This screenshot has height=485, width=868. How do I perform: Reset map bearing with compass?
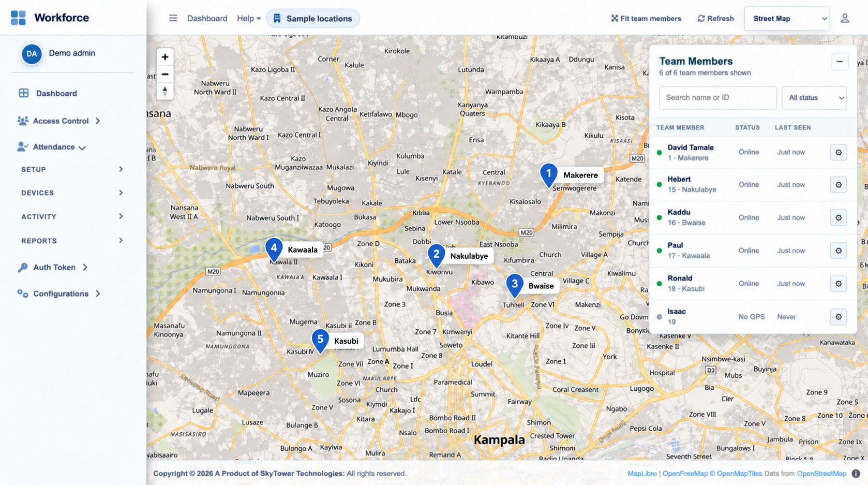click(165, 92)
